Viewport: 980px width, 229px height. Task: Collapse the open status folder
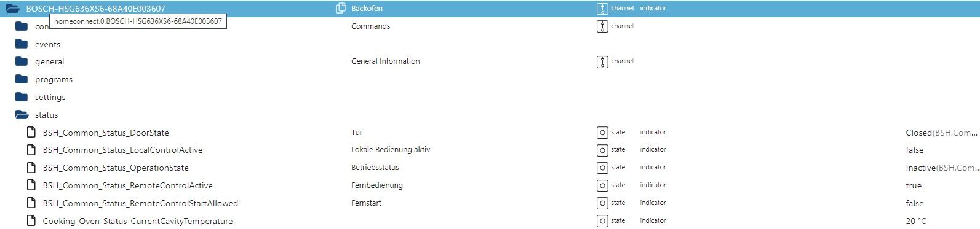point(22,115)
